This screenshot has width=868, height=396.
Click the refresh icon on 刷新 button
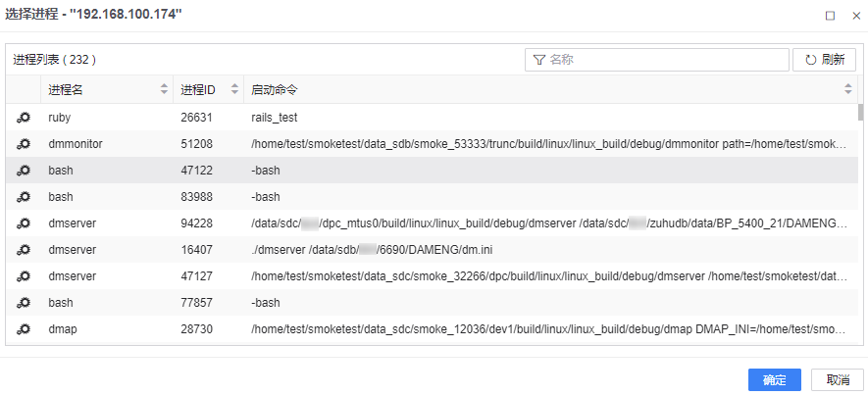[811, 60]
